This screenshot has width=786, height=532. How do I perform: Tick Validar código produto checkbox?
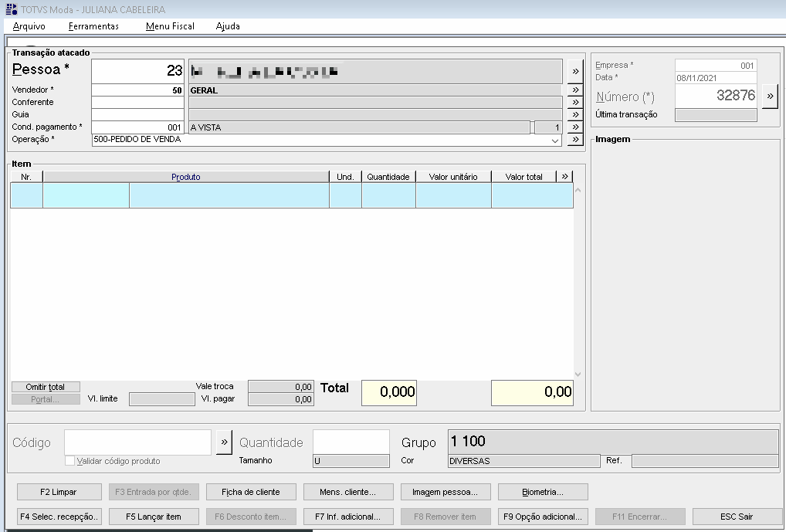(69, 460)
